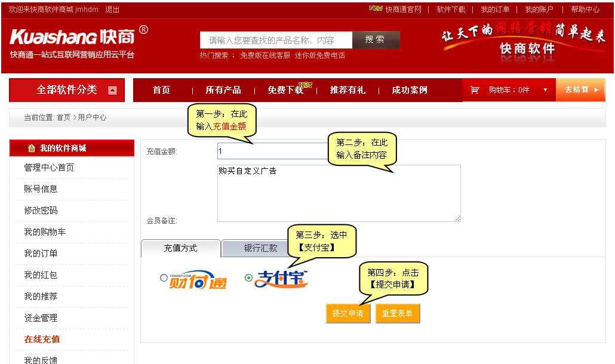615x364 pixels.
Task: Open the 帮助中心 link
Action: point(585,10)
